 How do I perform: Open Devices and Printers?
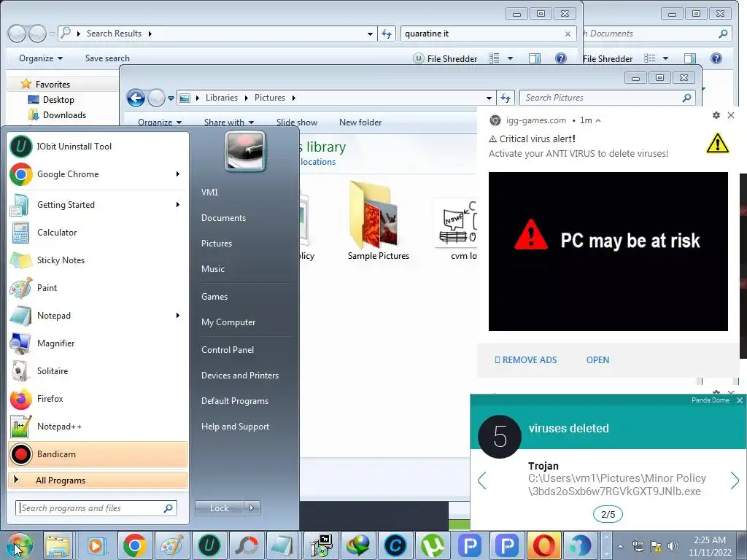[239, 376]
